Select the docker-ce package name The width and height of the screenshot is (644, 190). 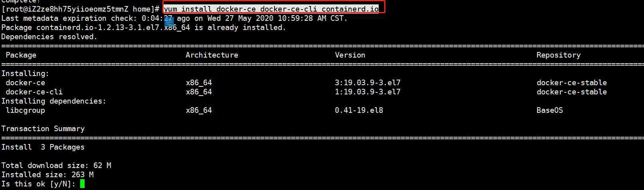[x=26, y=83]
